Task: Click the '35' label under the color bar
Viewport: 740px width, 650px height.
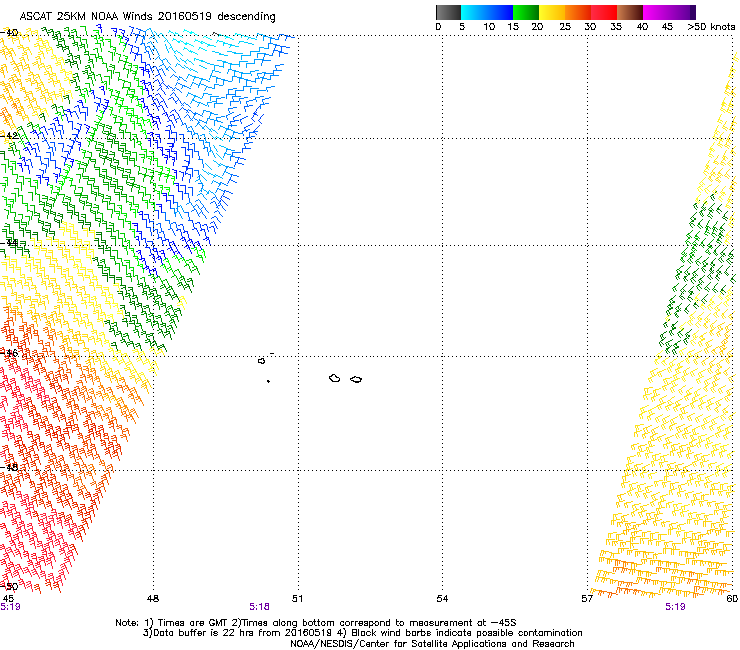Action: point(616,27)
